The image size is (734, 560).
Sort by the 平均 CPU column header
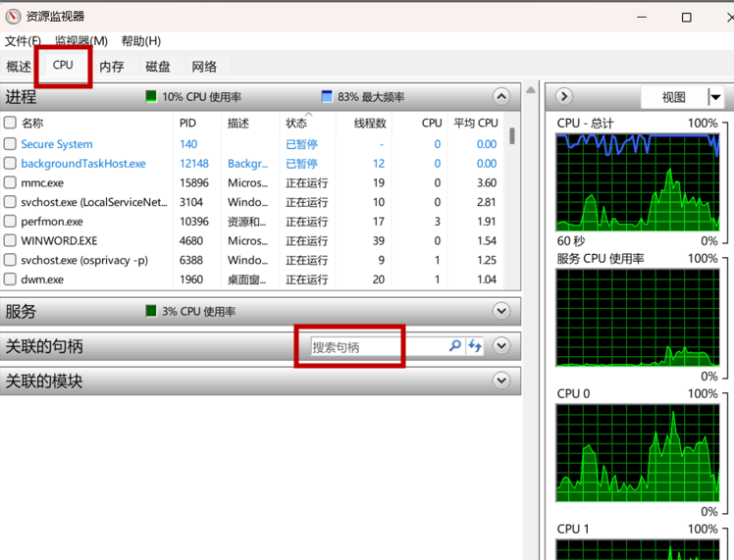click(476, 123)
